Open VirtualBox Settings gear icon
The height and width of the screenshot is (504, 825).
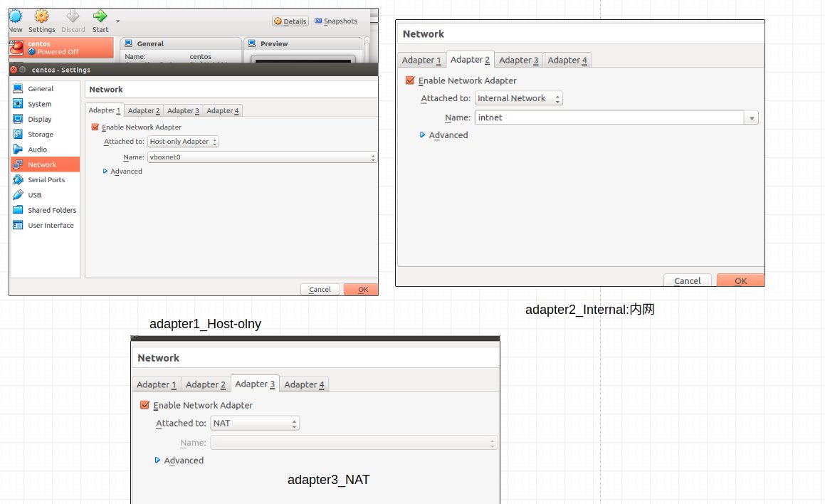tap(41, 16)
